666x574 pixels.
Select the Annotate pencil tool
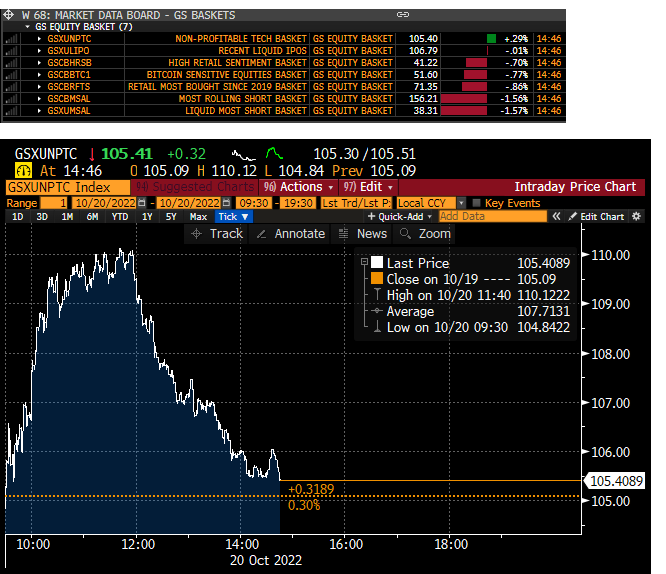click(291, 234)
